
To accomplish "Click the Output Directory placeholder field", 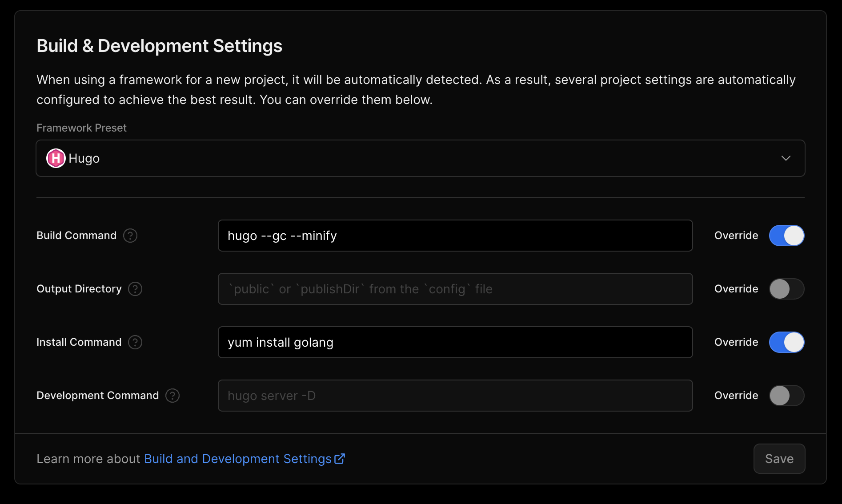I will click(x=455, y=289).
